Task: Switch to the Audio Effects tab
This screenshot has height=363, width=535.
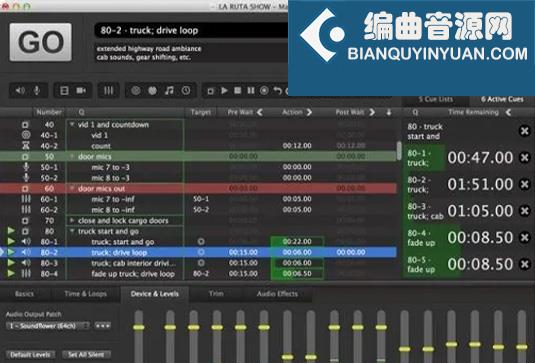Action: (x=277, y=294)
